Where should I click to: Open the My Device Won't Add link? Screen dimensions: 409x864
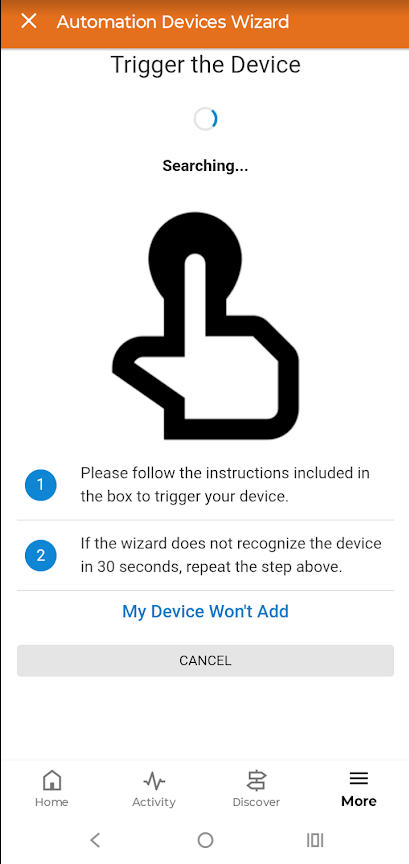pyautogui.click(x=205, y=611)
